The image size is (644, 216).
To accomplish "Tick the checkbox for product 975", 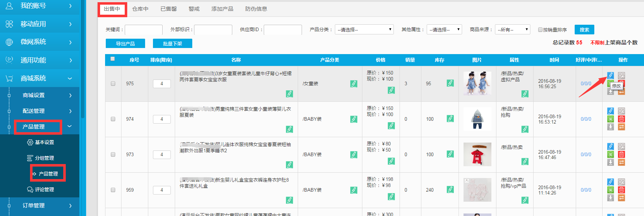I will 113,83.
